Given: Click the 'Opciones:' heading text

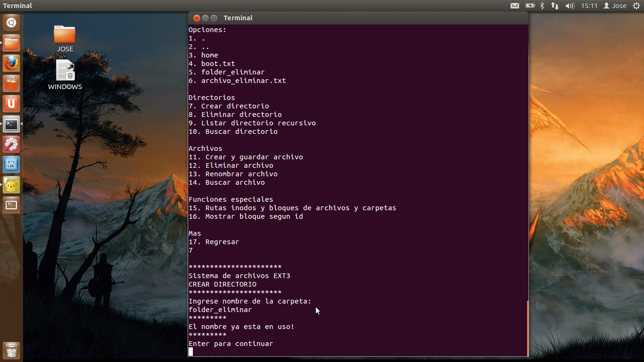Looking at the screenshot, I should (x=207, y=30).
